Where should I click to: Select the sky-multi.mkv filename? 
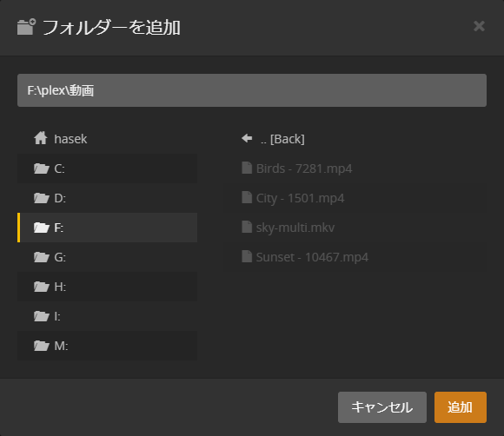[295, 228]
